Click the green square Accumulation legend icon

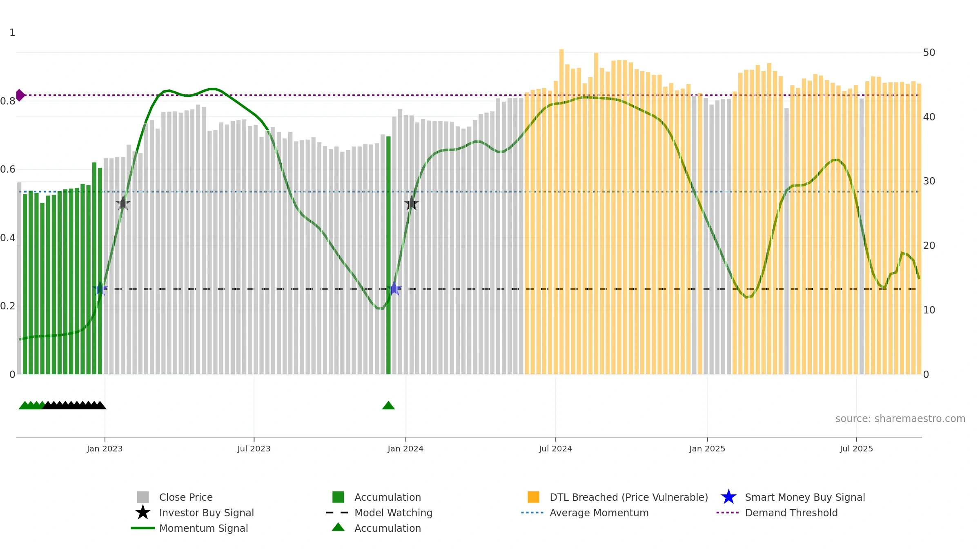pyautogui.click(x=338, y=497)
